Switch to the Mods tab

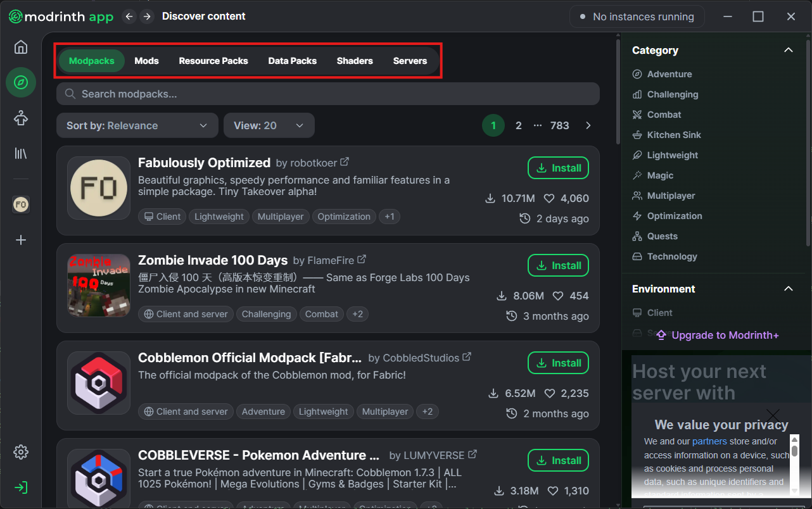(x=146, y=61)
